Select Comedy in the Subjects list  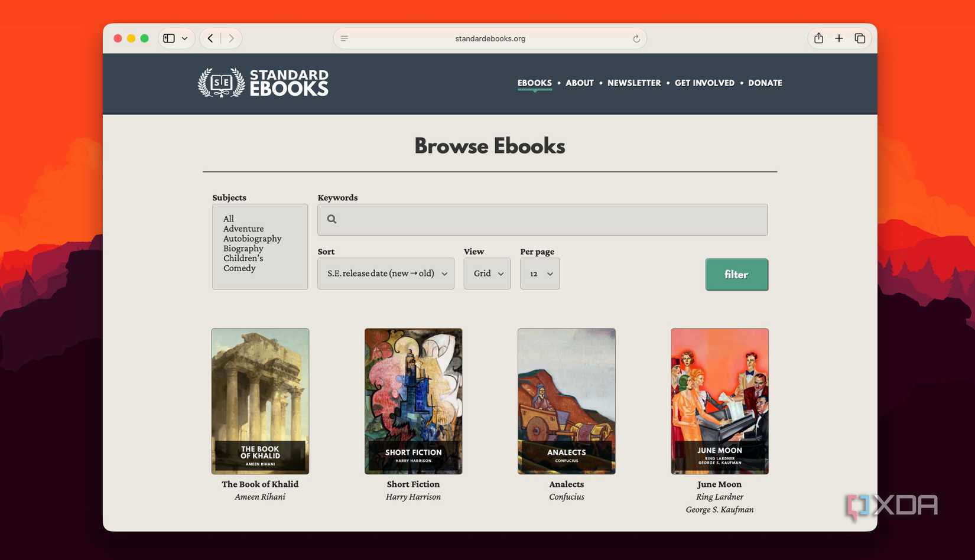click(239, 268)
